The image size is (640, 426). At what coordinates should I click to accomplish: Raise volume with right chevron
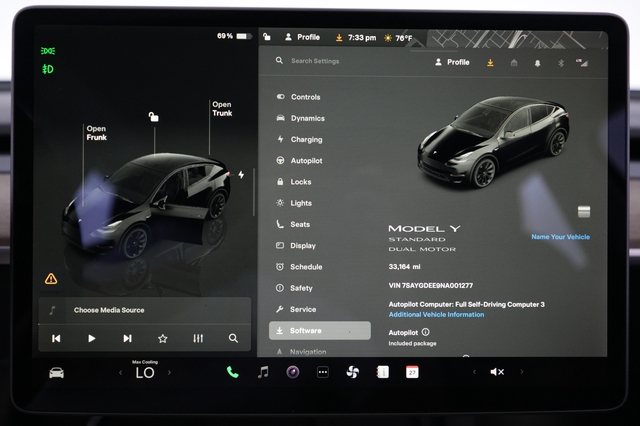tap(522, 372)
